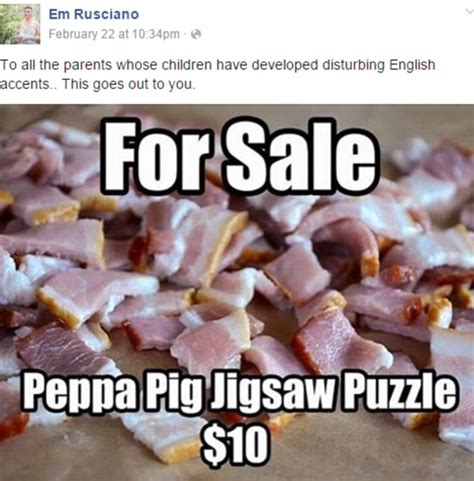Screen dimensions: 474x481
Task: Click the globe public audience icon
Action: click(197, 34)
